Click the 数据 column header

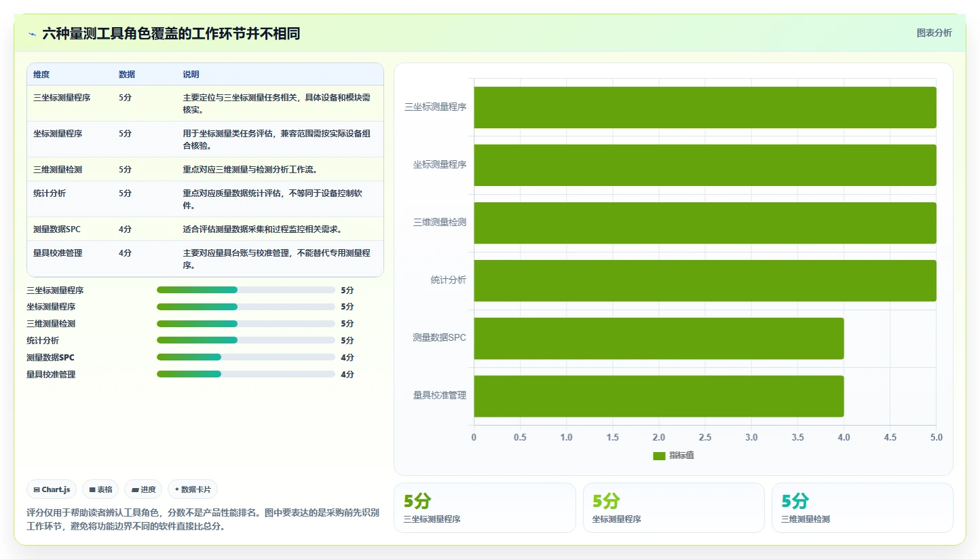(x=127, y=75)
